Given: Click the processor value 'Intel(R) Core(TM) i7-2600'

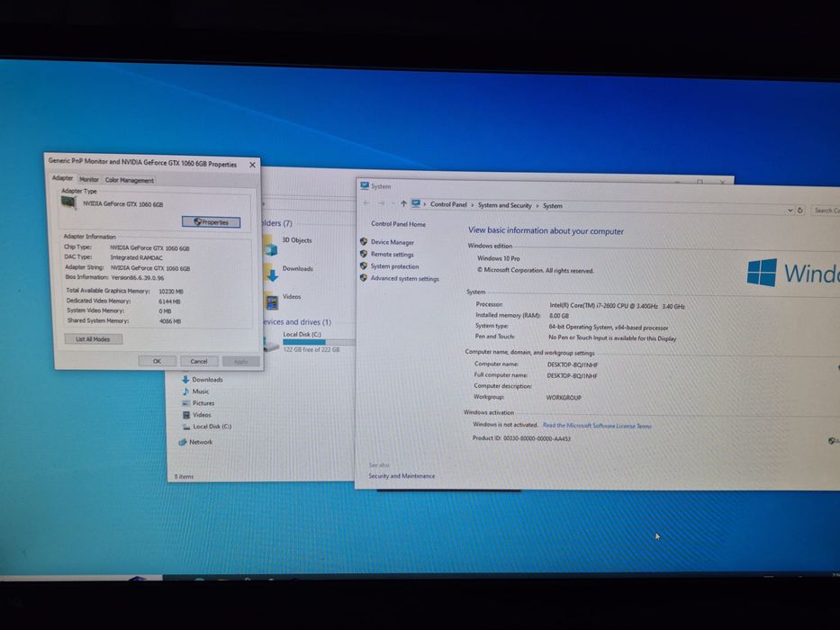Looking at the screenshot, I should (x=617, y=306).
